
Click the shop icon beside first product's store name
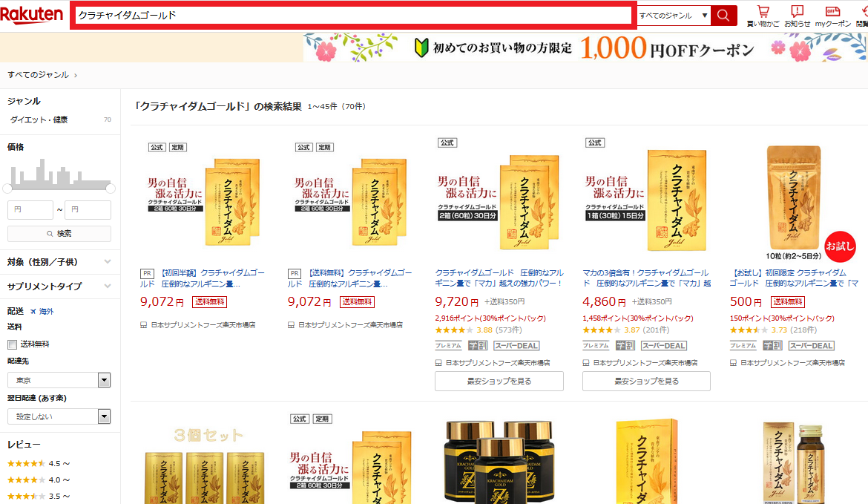click(x=143, y=324)
